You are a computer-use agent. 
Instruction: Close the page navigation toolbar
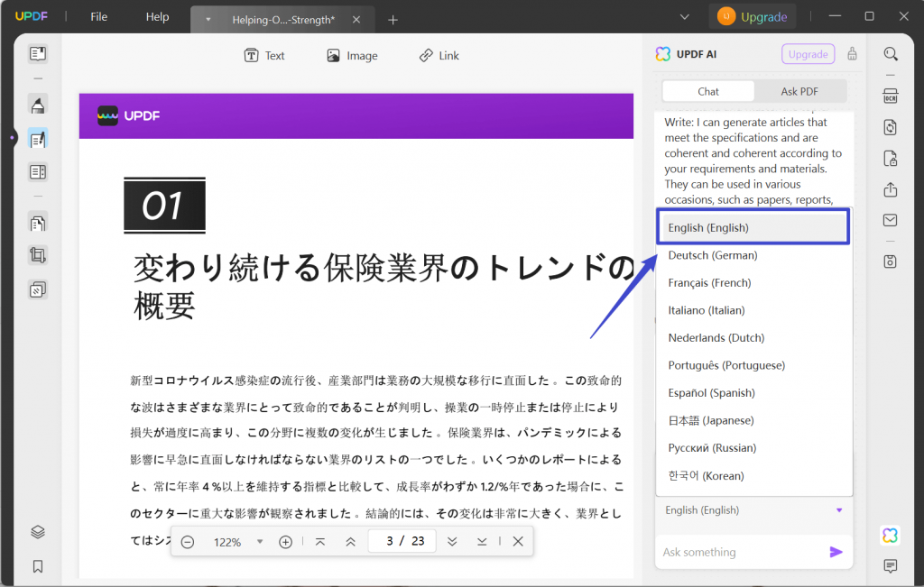pos(518,542)
